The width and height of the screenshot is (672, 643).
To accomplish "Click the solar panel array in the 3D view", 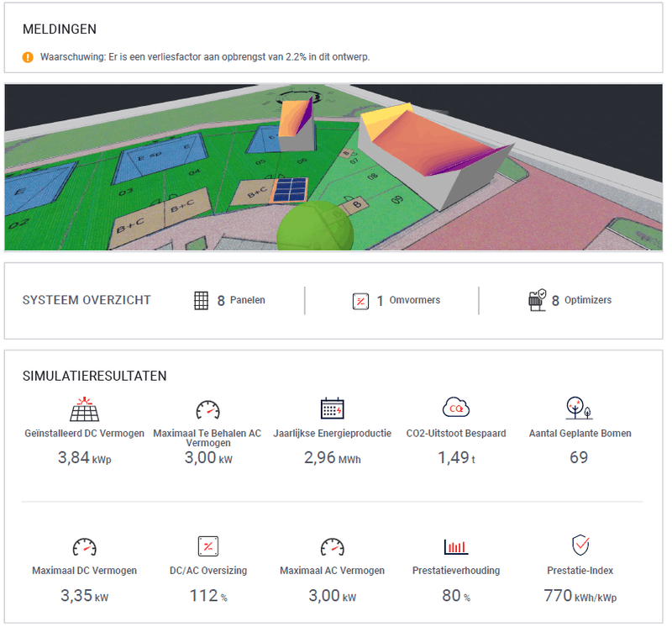I will tap(291, 190).
